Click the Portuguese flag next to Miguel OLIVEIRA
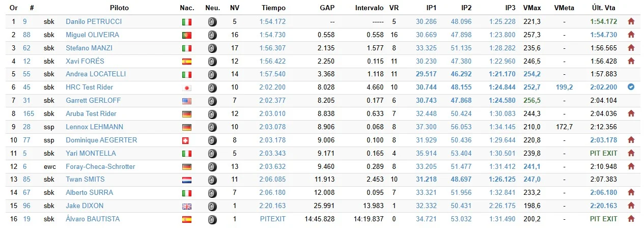Viewport: 644px width, 233px height. coord(186,35)
